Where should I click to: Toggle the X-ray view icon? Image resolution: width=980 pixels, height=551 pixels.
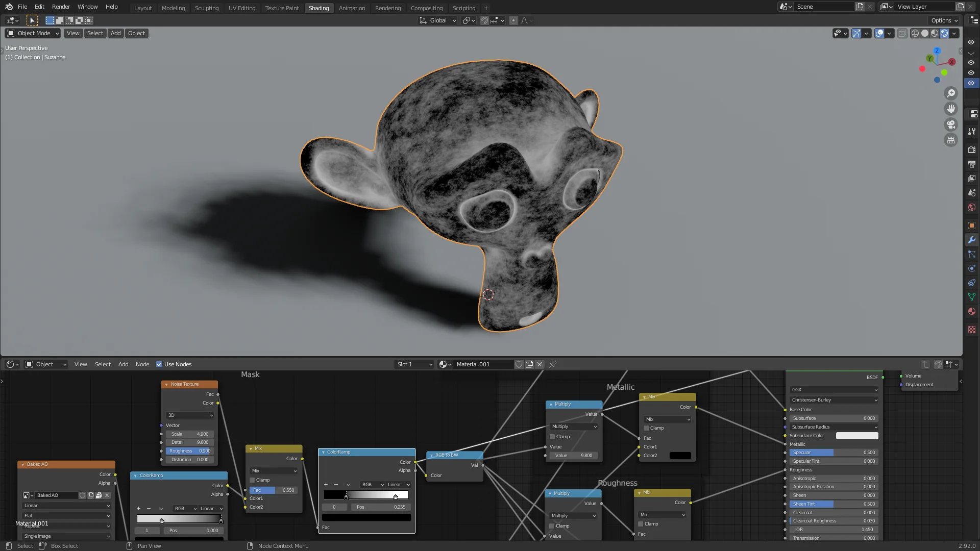[902, 33]
